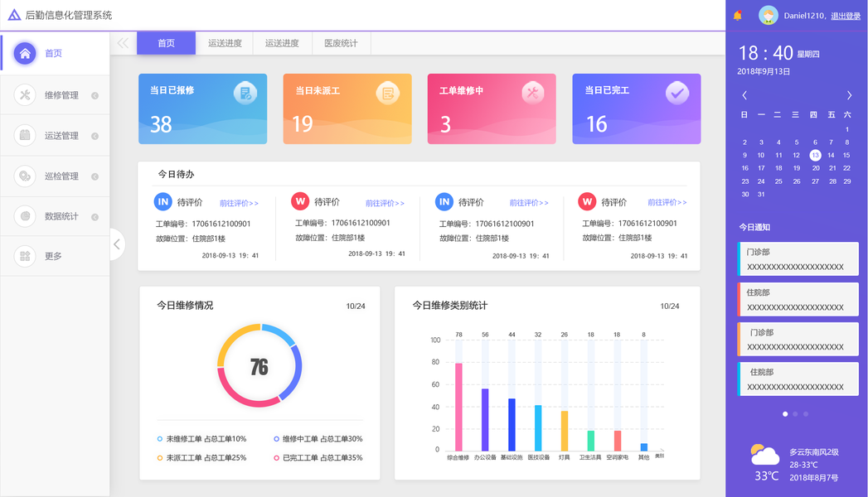
Task: Click 前往评价 link in third todo item
Action: pyautogui.click(x=529, y=202)
